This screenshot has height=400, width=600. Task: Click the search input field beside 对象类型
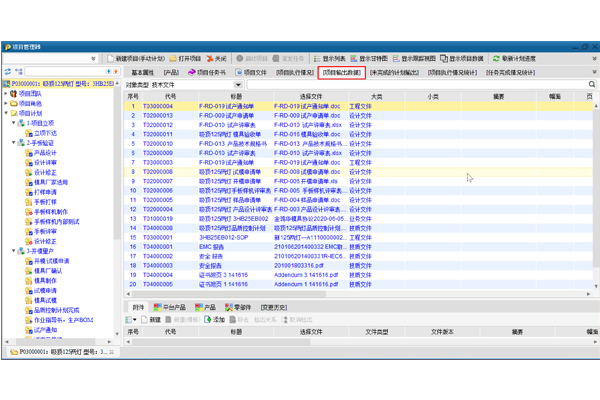417,85
